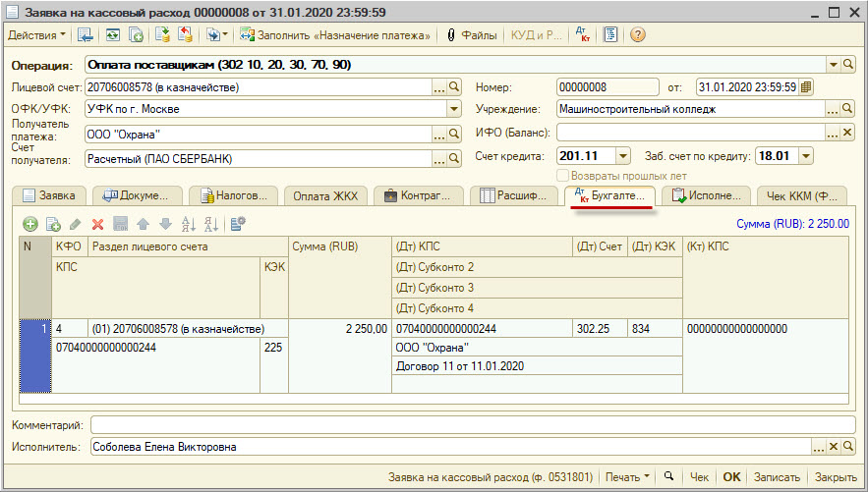868x492 pixels.
Task: Sort table descending Я-А
Action: [x=211, y=224]
